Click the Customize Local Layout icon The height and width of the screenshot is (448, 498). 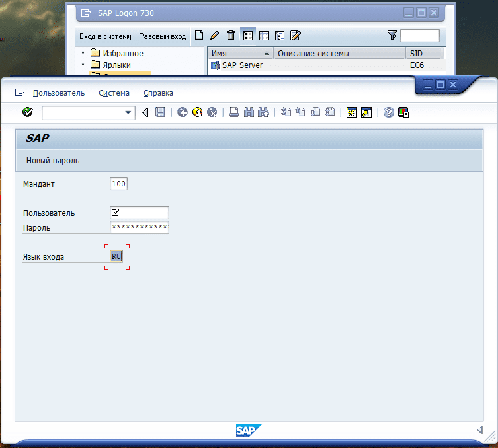tap(403, 112)
